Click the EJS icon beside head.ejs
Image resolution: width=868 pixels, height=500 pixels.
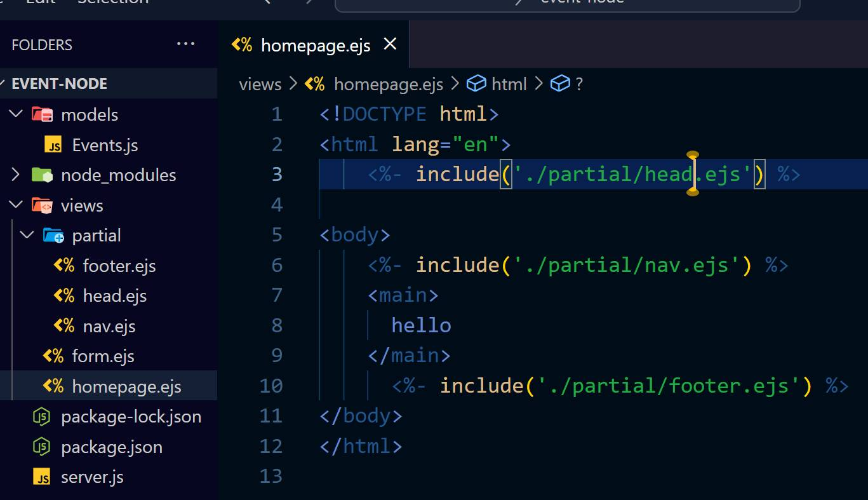(64, 295)
